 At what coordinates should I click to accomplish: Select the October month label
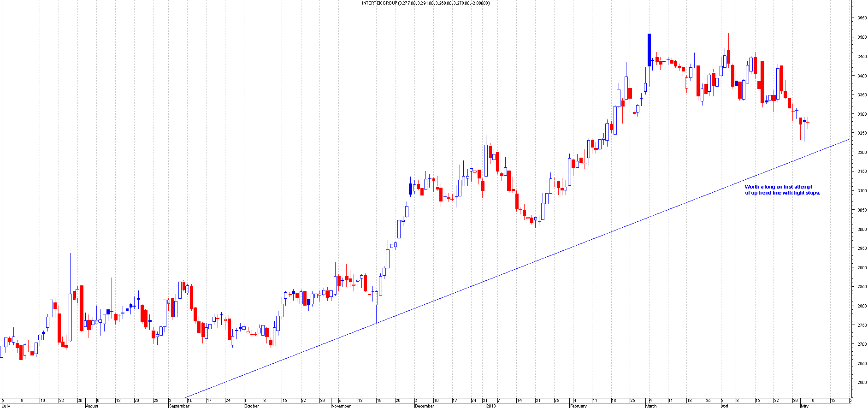pos(252,406)
